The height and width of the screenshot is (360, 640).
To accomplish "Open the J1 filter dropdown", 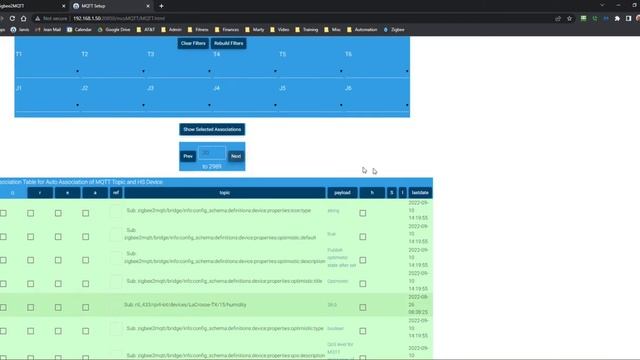I will pos(48,105).
